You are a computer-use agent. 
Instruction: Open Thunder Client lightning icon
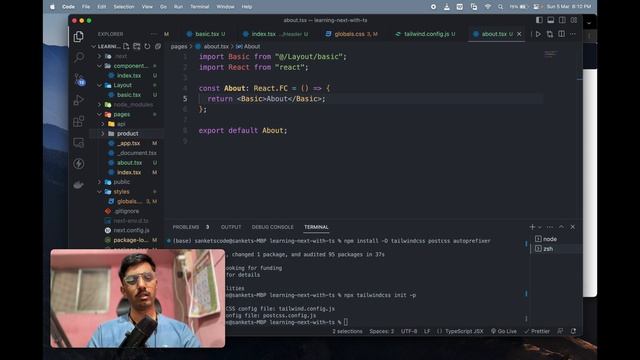(x=78, y=164)
